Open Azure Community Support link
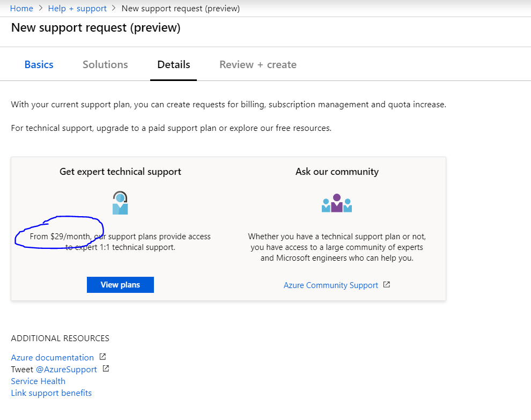This screenshot has width=531, height=420. [x=331, y=285]
